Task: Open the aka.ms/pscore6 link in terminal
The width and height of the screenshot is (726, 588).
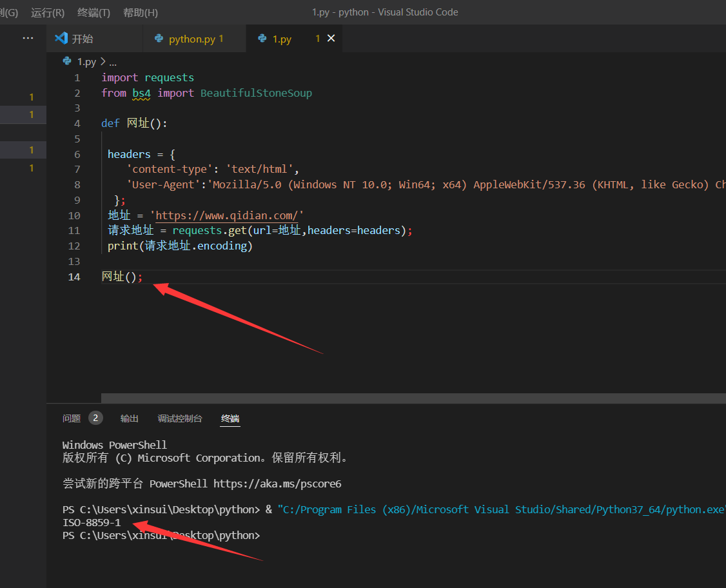Action: pyautogui.click(x=277, y=484)
